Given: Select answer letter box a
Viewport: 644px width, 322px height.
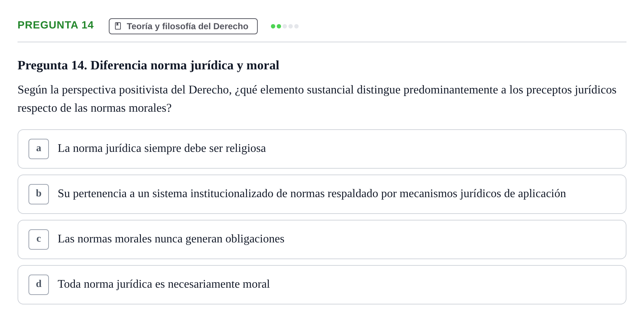Looking at the screenshot, I should coord(39,149).
